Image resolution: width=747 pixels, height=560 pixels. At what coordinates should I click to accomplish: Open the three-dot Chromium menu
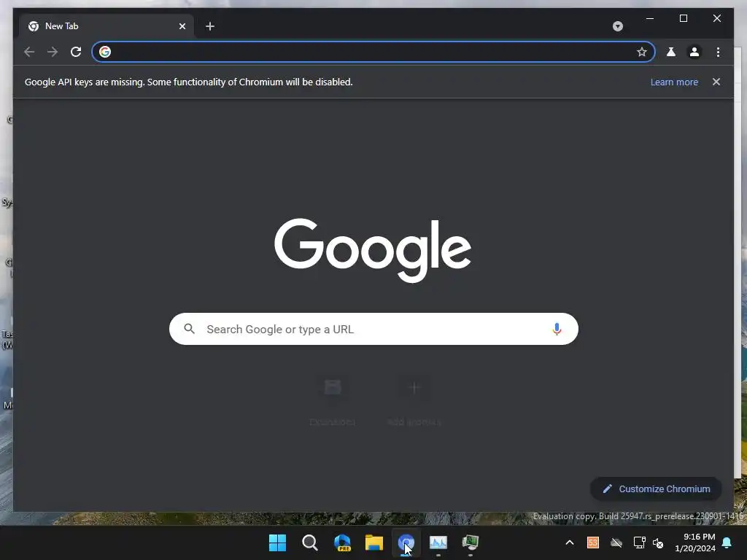point(718,52)
